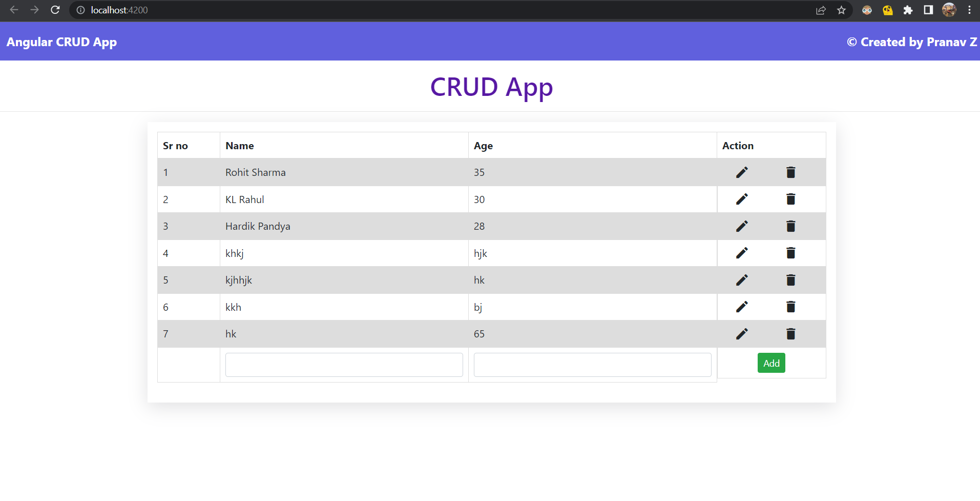This screenshot has height=501, width=980.
Task: Open the browser Extensions puzzle icon
Action: [908, 10]
